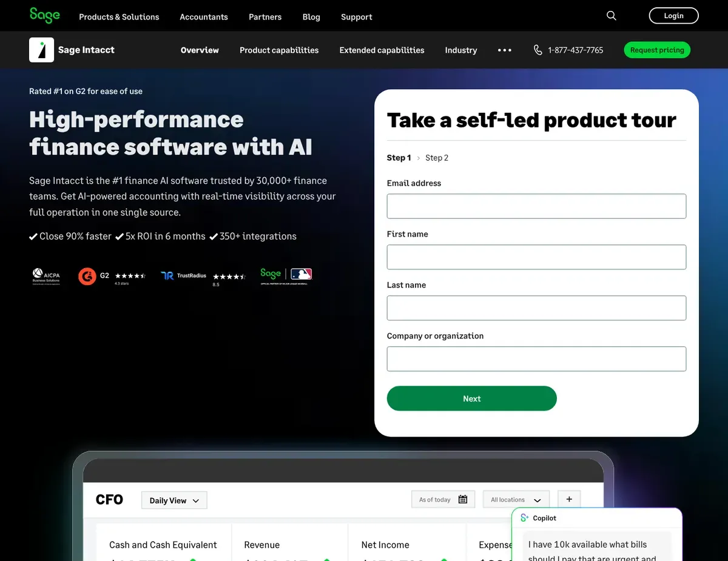728x561 pixels.
Task: Open the Partners menu
Action: 265,17
